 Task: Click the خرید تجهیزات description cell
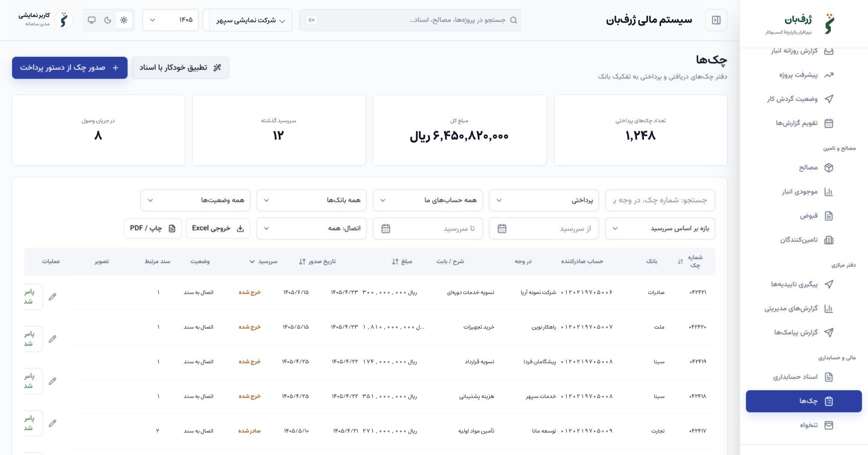[479, 327]
